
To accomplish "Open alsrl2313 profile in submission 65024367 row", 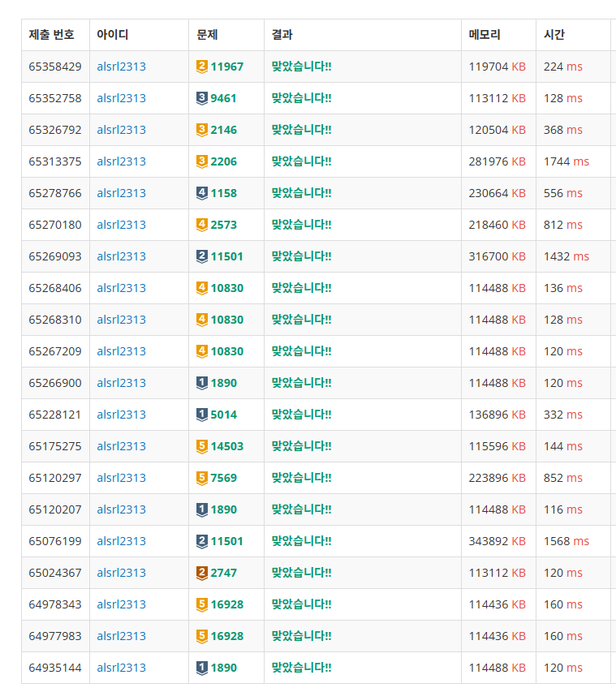I will click(x=122, y=573).
